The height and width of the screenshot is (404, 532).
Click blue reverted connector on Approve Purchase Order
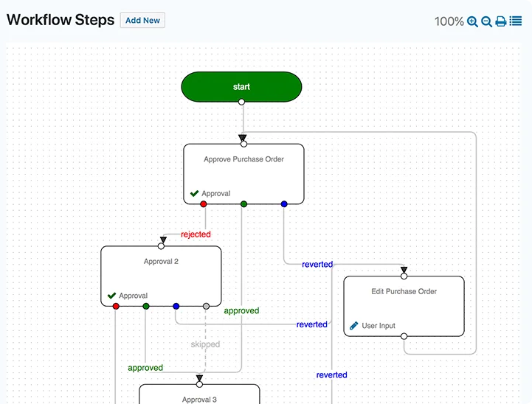(x=284, y=204)
